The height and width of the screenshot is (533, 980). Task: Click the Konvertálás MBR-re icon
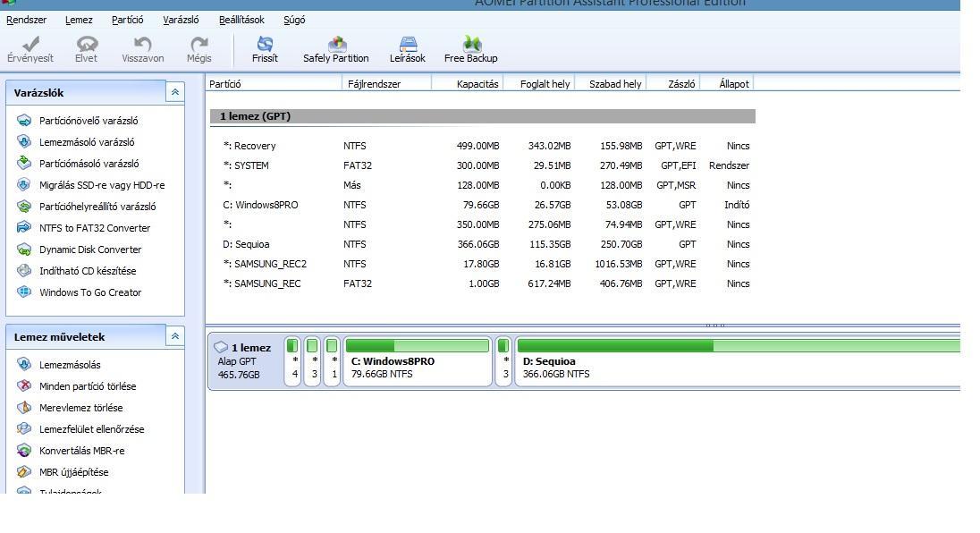point(24,451)
